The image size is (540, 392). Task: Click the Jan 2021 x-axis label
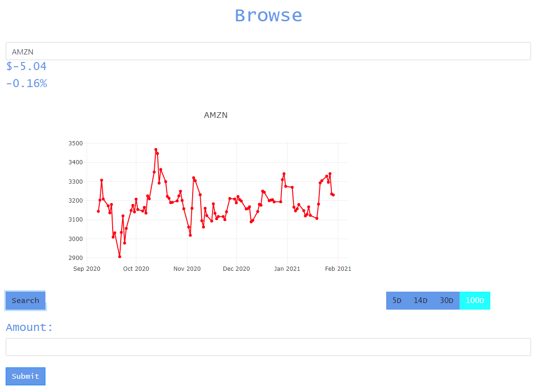coord(287,269)
